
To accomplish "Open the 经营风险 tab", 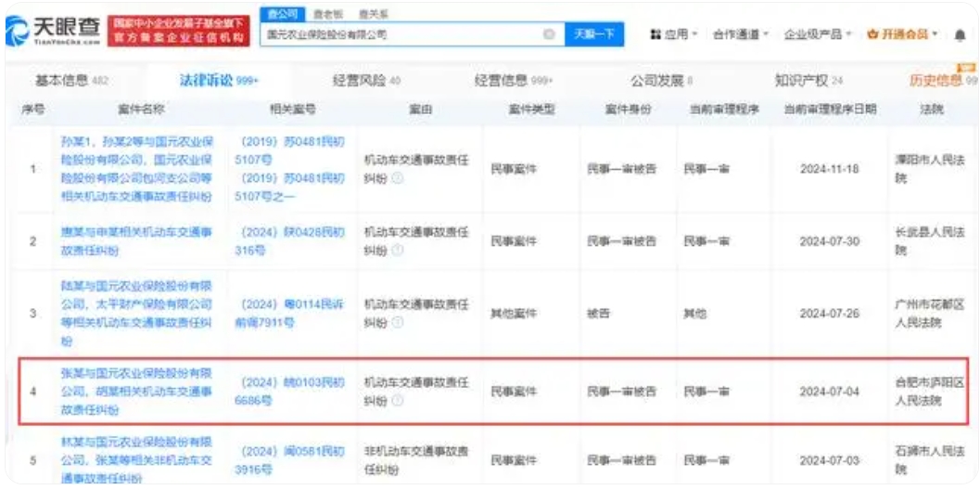I will 367,80.
